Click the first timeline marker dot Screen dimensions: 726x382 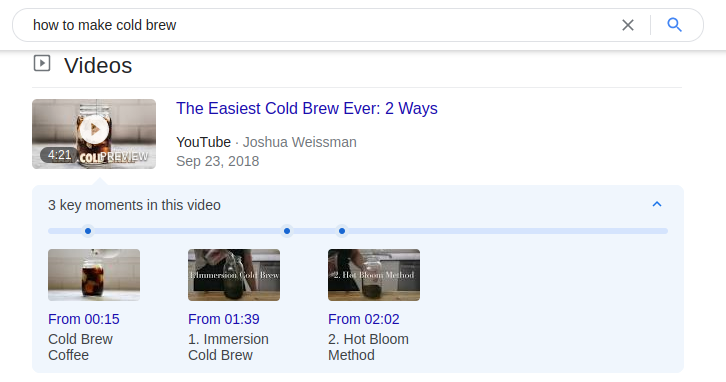point(88,231)
